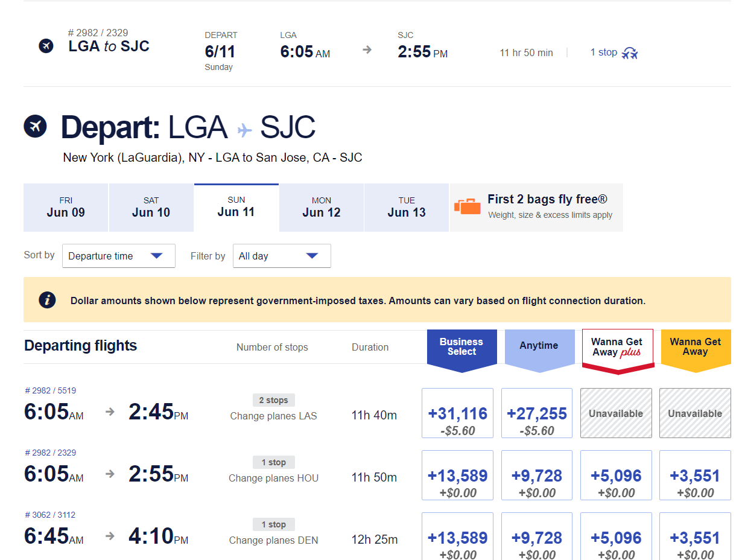Click the 2 stops label on the first flight
742x560 pixels.
point(273,399)
